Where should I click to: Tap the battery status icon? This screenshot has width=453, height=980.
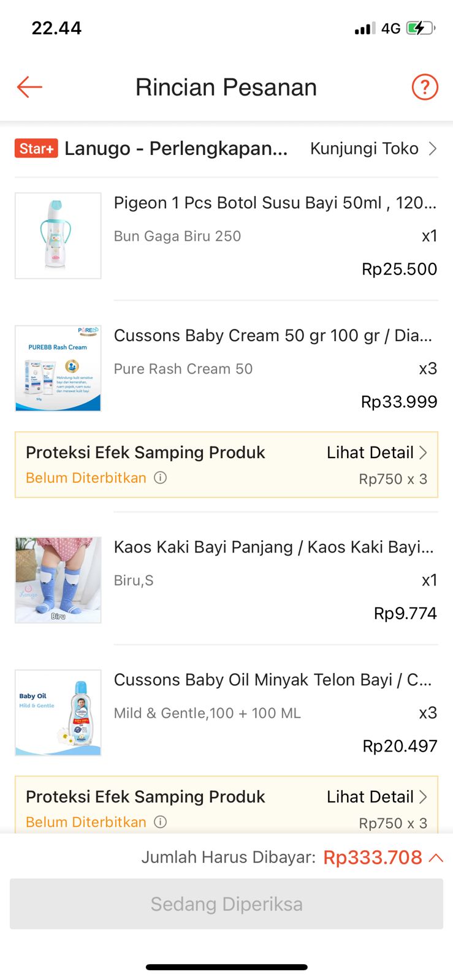[421, 28]
